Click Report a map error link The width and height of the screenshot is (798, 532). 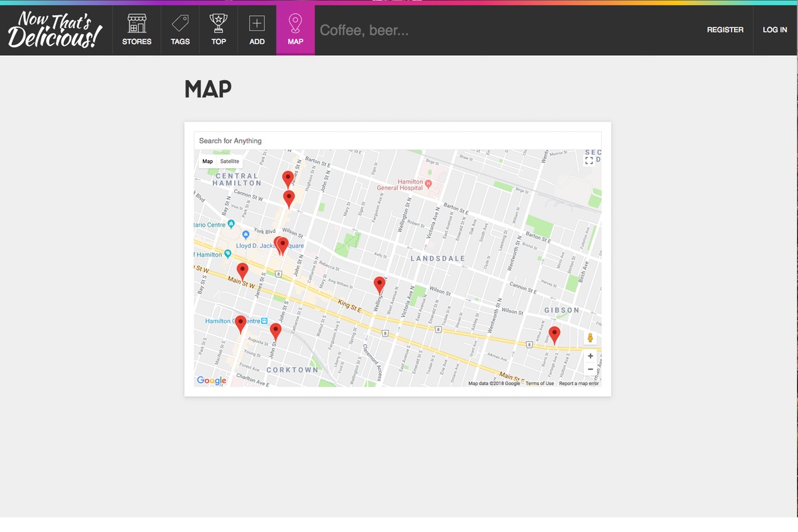tap(579, 384)
